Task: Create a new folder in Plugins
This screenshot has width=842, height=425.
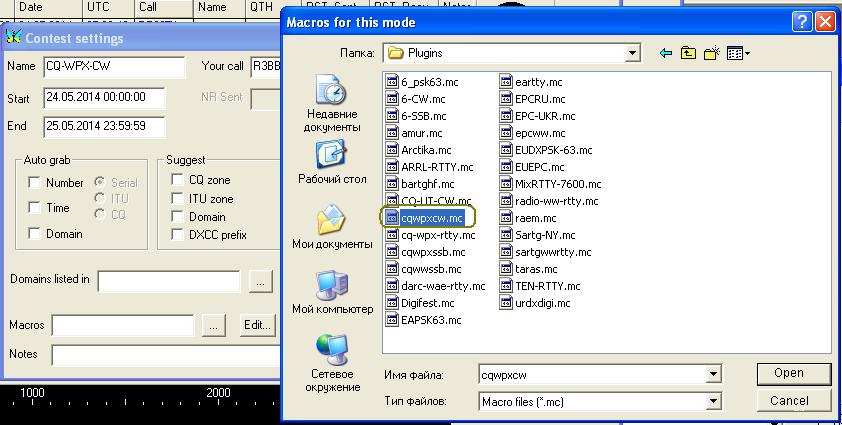Action: [712, 53]
